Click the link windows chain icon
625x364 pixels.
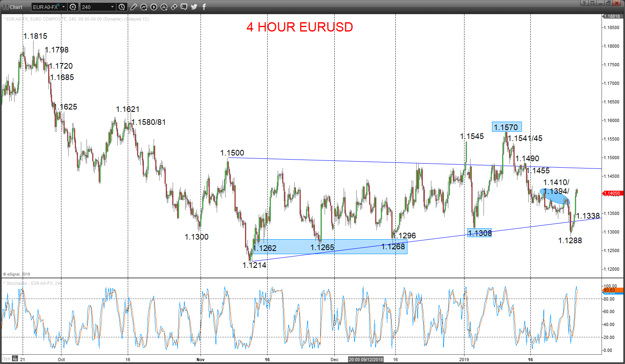point(174,7)
